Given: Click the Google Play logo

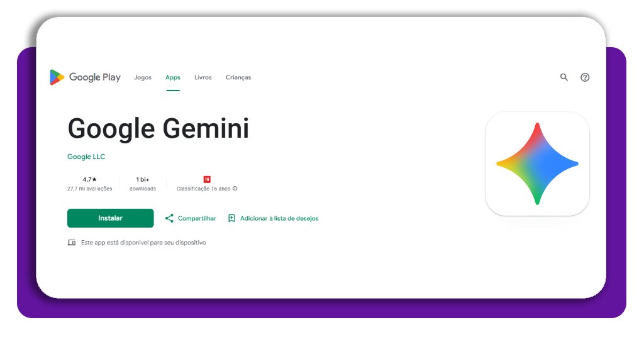Looking at the screenshot, I should click(85, 77).
